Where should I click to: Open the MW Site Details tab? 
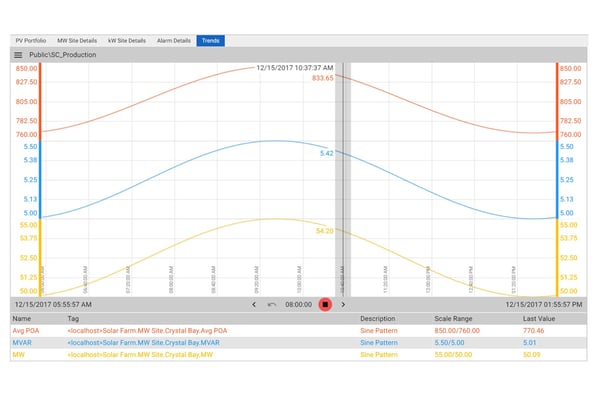[x=77, y=41]
